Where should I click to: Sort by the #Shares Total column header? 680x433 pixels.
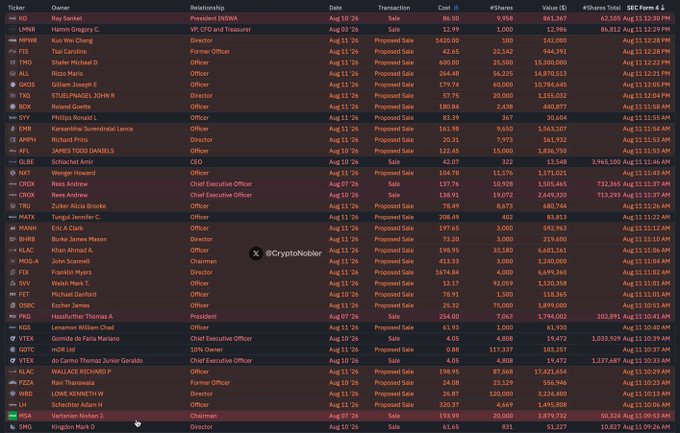pyautogui.click(x=602, y=8)
